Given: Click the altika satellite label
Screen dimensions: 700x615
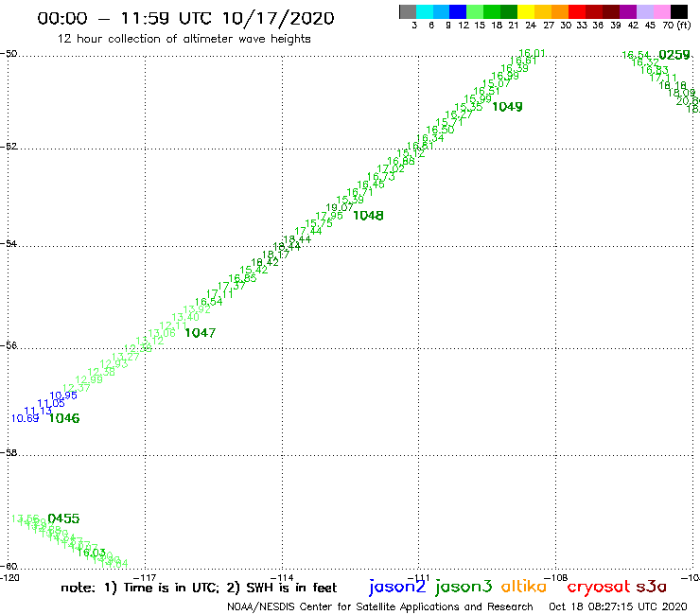Looking at the screenshot, I should pos(524,586).
